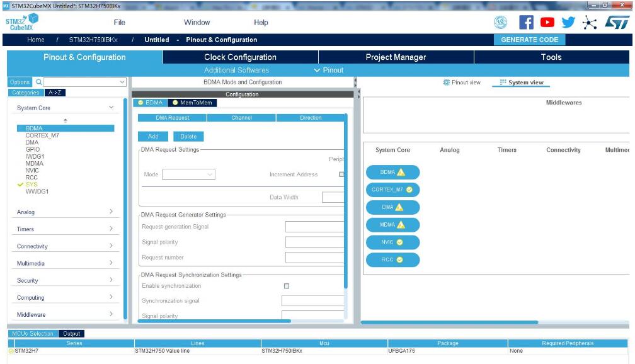Switch to Project Manager tab
This screenshot has height=364, width=635.
coord(396,57)
